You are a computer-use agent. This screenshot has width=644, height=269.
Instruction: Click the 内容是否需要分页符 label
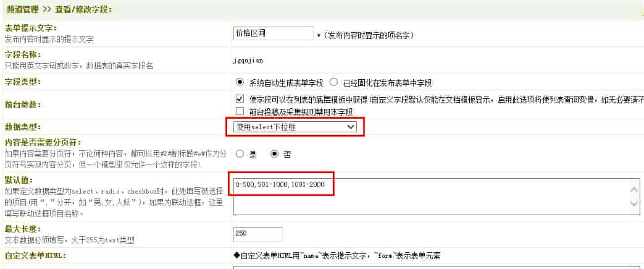pos(43,142)
